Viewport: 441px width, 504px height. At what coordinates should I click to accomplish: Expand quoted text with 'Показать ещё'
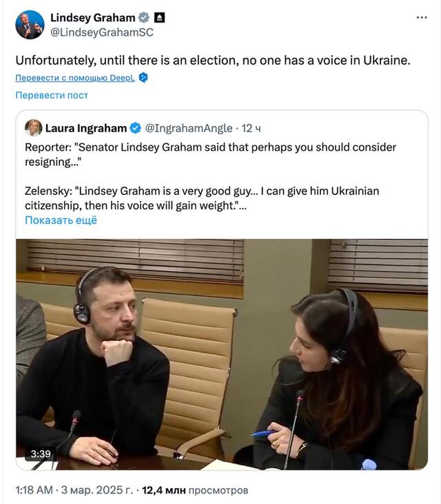click(x=61, y=220)
